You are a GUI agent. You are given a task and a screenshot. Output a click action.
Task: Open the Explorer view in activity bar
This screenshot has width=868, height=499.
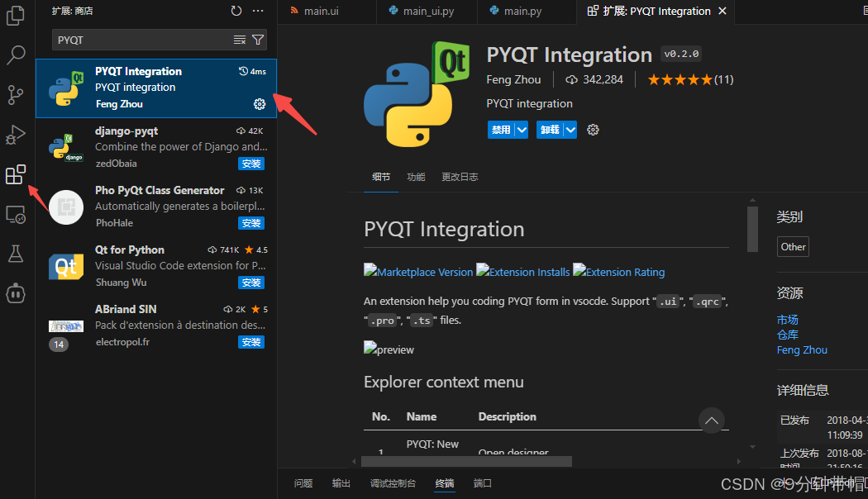tap(16, 16)
